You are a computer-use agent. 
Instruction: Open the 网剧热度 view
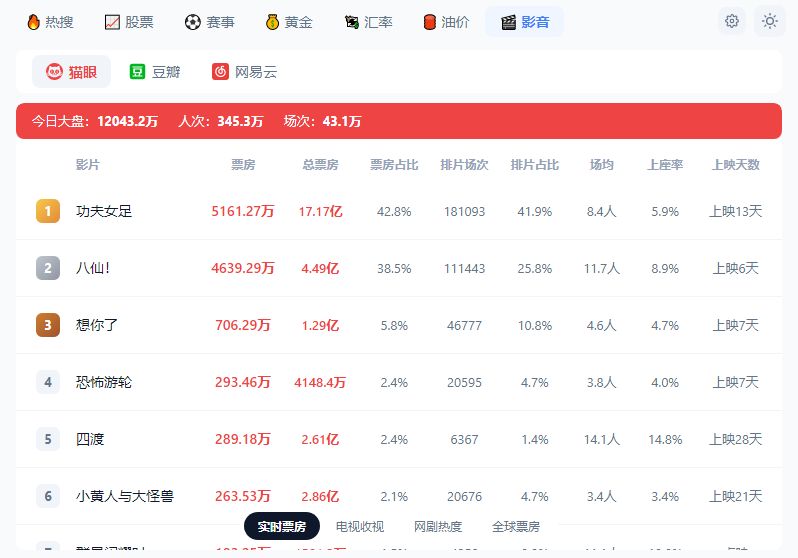438,526
